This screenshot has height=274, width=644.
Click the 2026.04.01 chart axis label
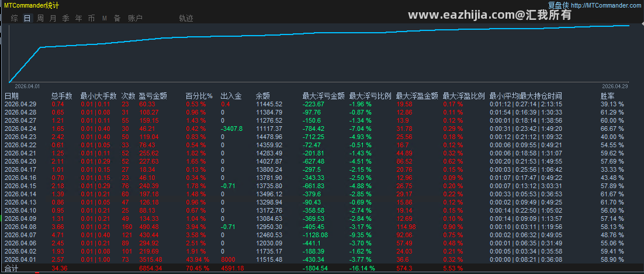tap(27, 86)
